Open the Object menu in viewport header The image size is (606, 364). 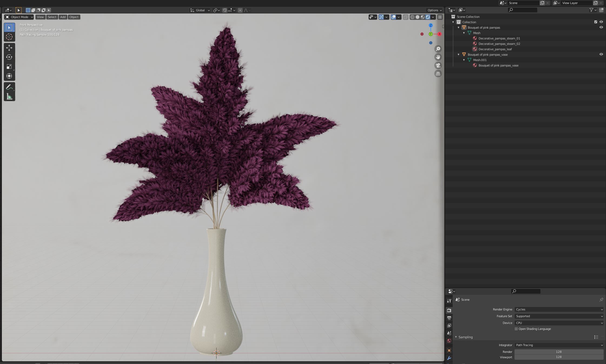[x=74, y=17]
